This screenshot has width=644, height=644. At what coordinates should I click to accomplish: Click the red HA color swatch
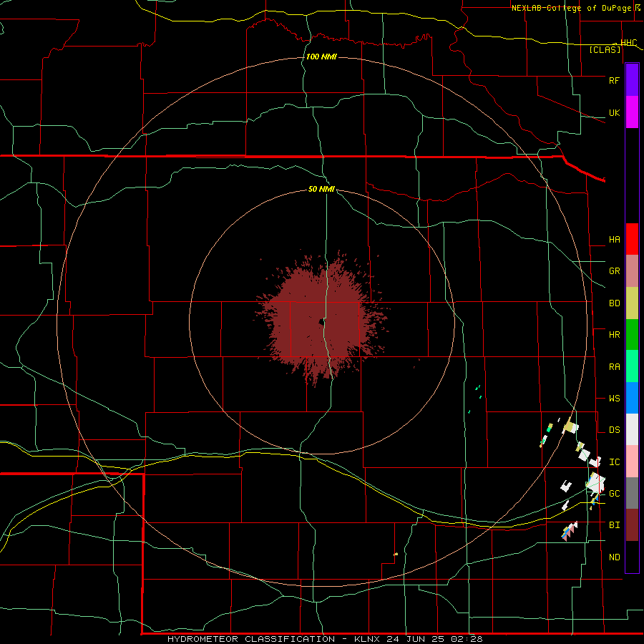click(x=632, y=239)
